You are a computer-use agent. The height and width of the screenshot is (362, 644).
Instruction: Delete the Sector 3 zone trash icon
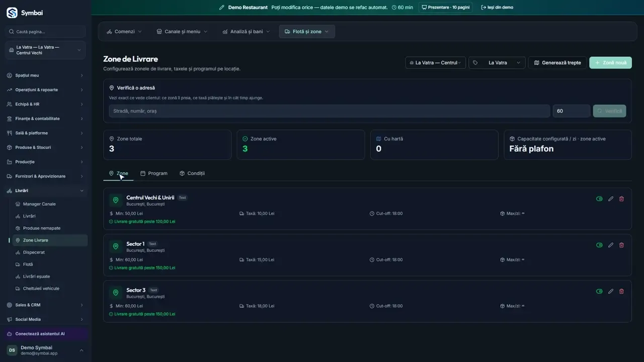tap(621, 291)
